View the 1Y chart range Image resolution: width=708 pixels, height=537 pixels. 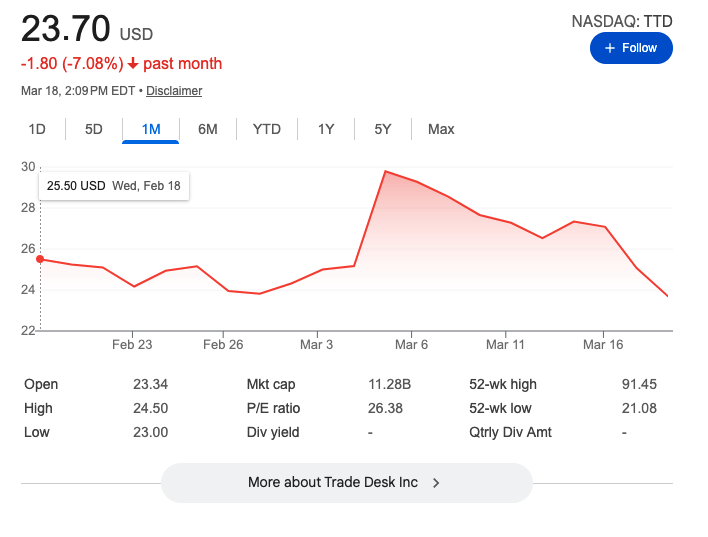click(326, 129)
